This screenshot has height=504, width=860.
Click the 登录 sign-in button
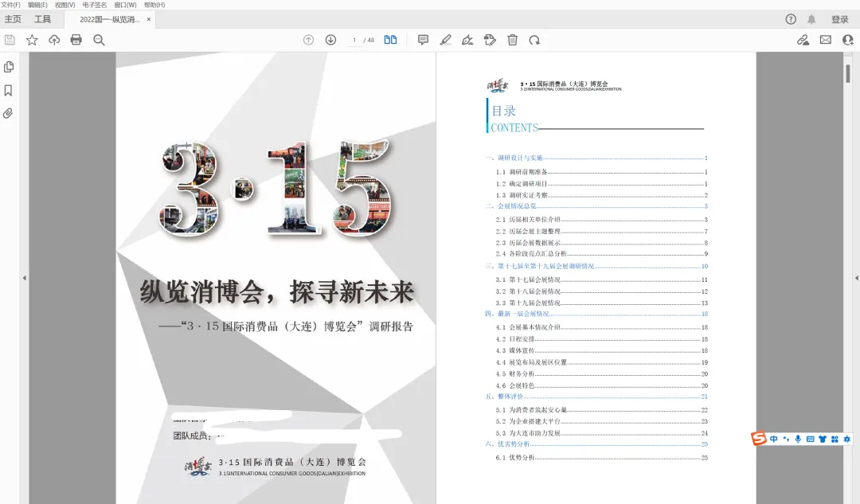pyautogui.click(x=840, y=19)
